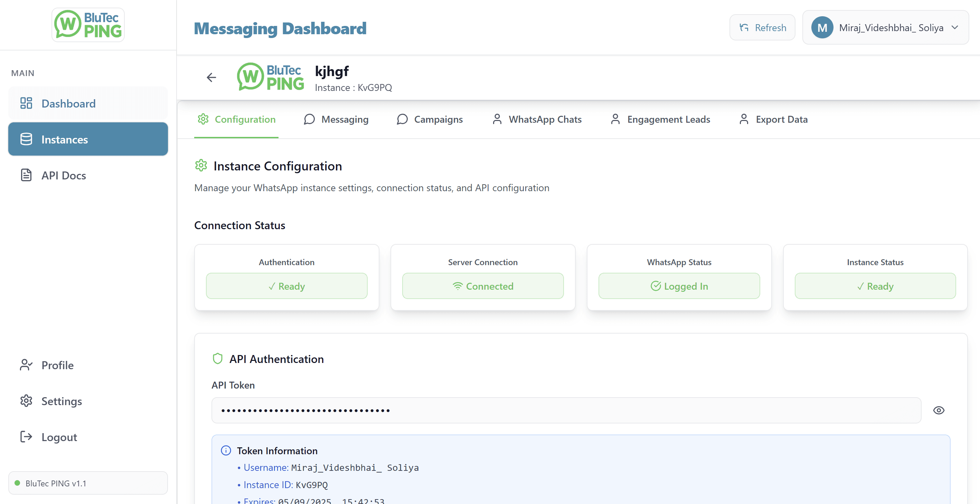Click the M user avatar circle
Viewport: 980px width, 504px height.
(822, 27)
